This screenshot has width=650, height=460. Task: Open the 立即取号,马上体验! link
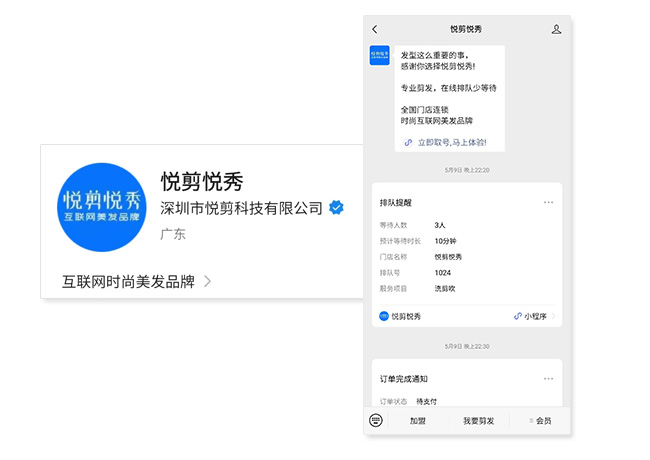pyautogui.click(x=452, y=143)
